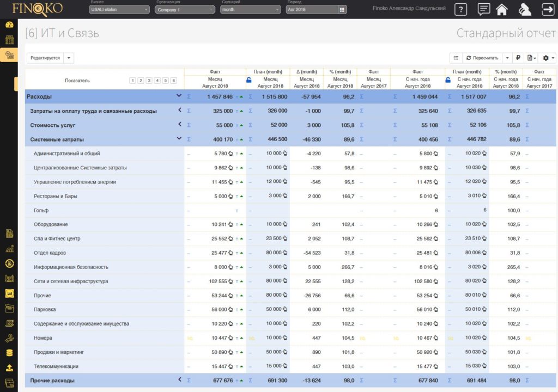The height and width of the screenshot is (392, 558).
Task: Click the Пересчитать button
Action: pos(481,58)
